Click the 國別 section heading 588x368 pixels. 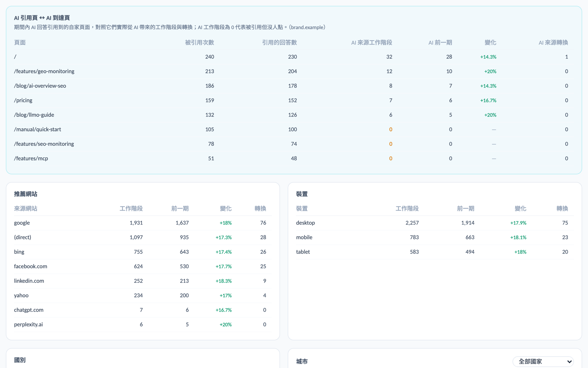coord(20,360)
